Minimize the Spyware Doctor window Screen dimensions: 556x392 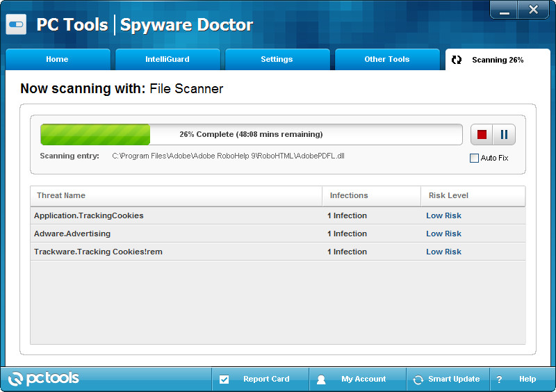point(505,10)
